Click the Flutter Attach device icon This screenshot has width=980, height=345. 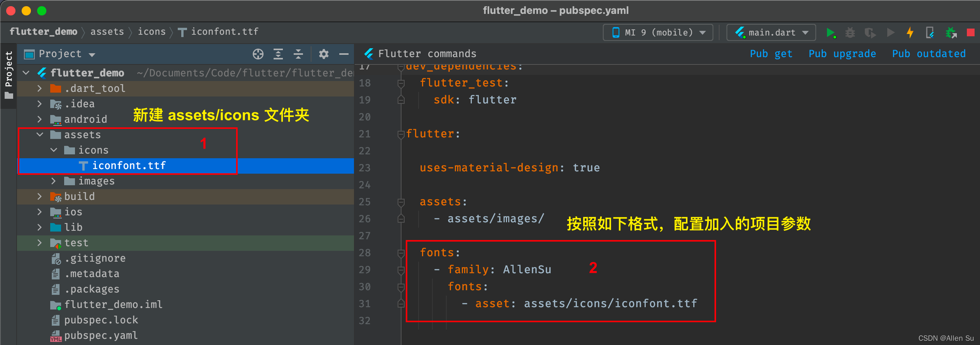[x=930, y=33]
